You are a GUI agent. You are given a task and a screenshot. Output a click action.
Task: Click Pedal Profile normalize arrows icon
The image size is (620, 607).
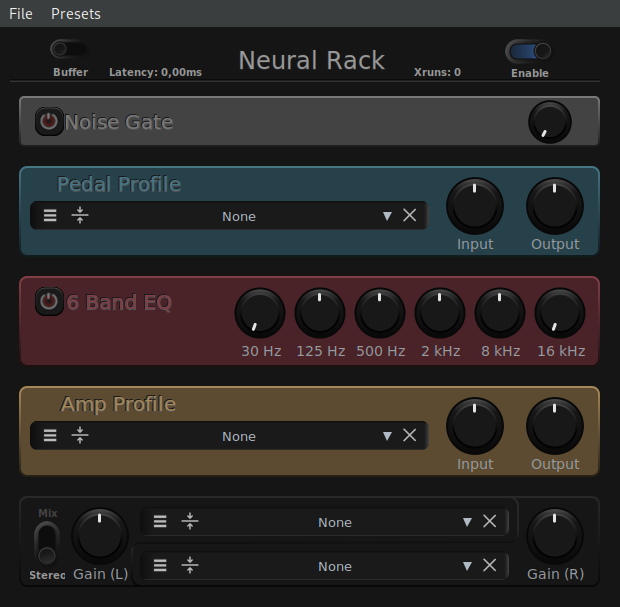[x=80, y=216]
